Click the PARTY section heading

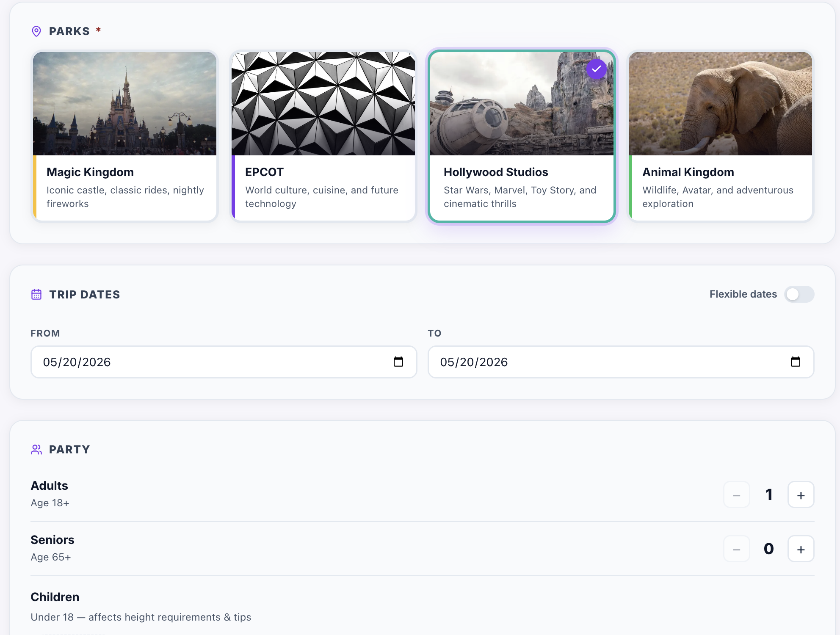(x=69, y=450)
